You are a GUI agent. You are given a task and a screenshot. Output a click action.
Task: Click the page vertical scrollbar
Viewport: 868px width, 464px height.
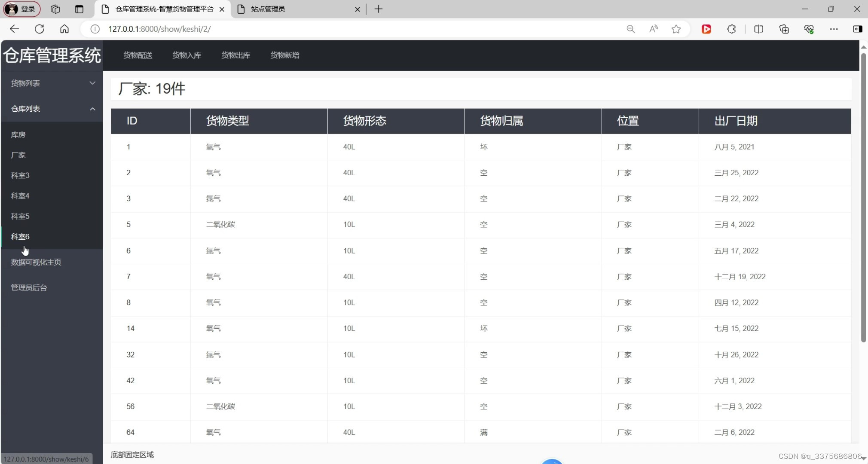click(863, 198)
